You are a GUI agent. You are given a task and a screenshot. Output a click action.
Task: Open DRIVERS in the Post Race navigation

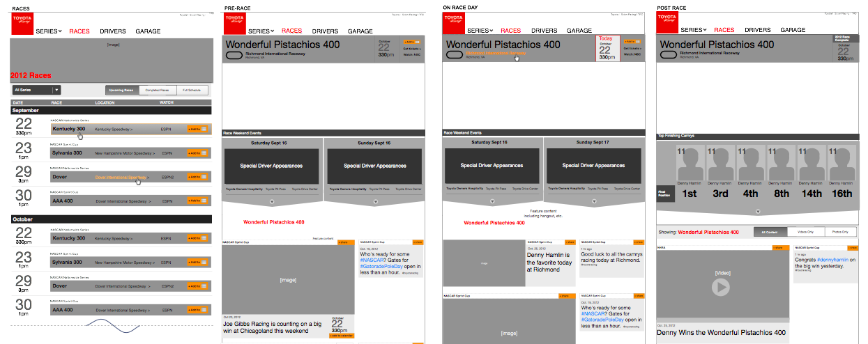[x=758, y=31]
